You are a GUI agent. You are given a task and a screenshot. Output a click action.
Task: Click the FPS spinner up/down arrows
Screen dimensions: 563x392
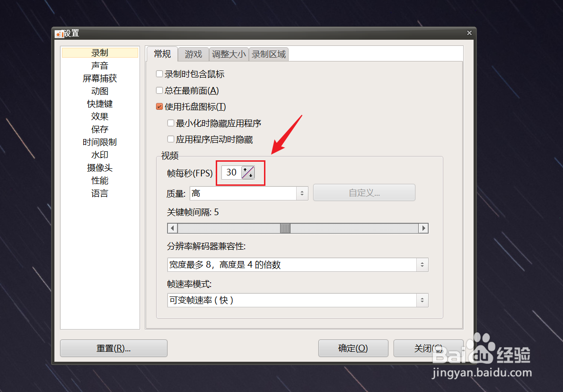click(248, 173)
